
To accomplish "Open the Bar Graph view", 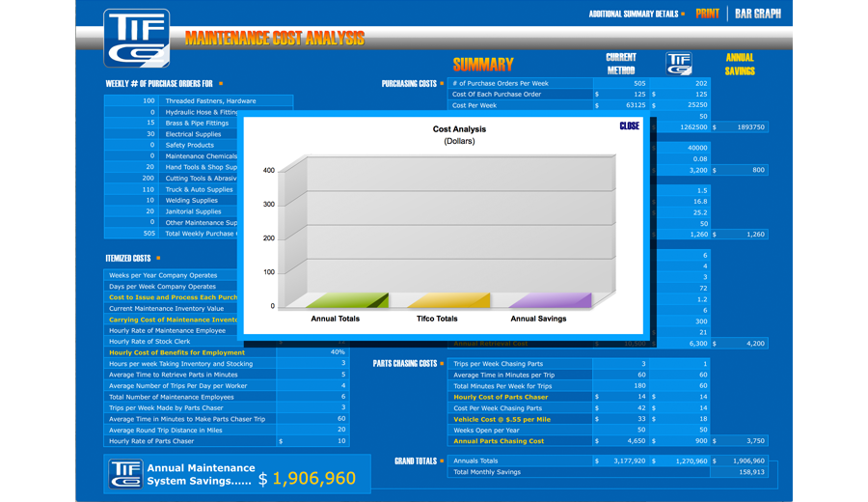I will pos(757,14).
